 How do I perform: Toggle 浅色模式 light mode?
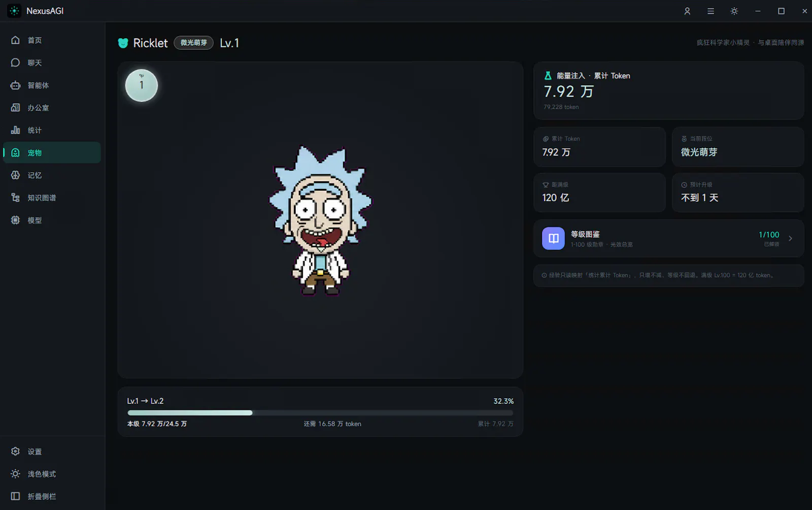pyautogui.click(x=52, y=474)
